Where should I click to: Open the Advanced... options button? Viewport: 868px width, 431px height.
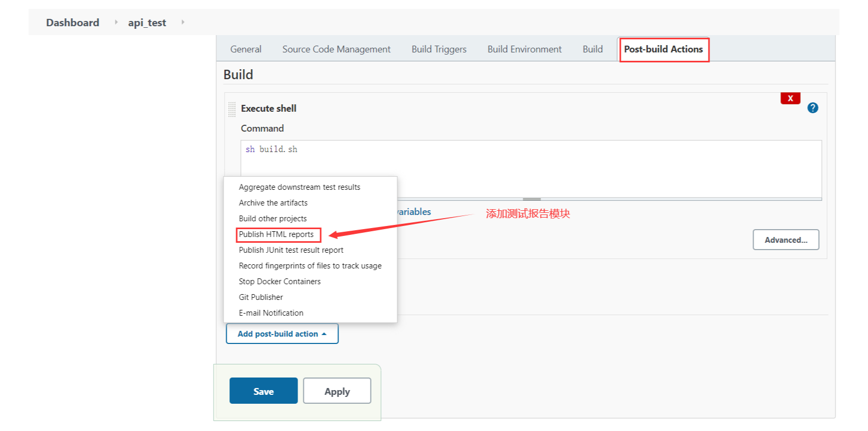[786, 240]
